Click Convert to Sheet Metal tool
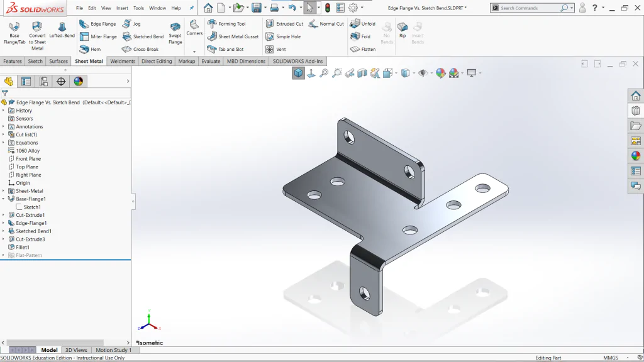 click(37, 36)
